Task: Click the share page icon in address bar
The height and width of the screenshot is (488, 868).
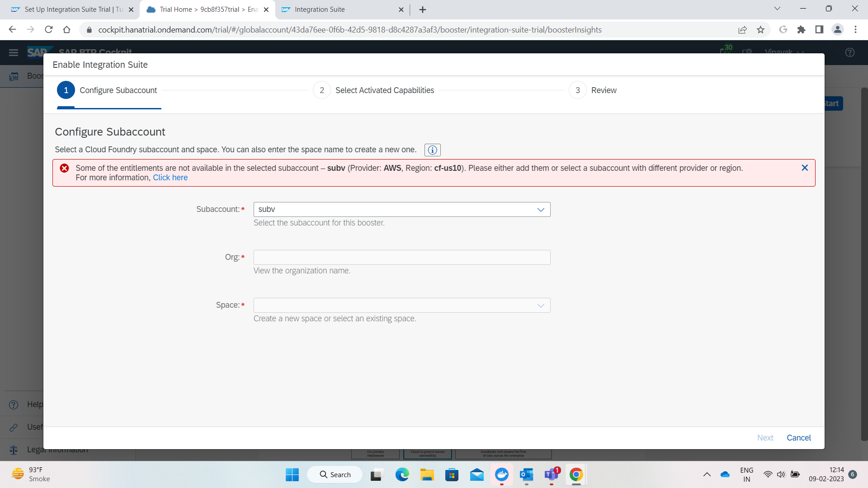Action: pyautogui.click(x=742, y=30)
